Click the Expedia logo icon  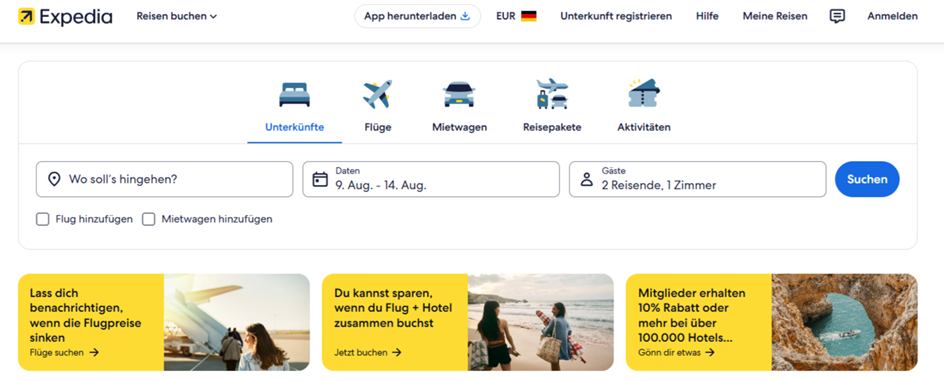[26, 16]
